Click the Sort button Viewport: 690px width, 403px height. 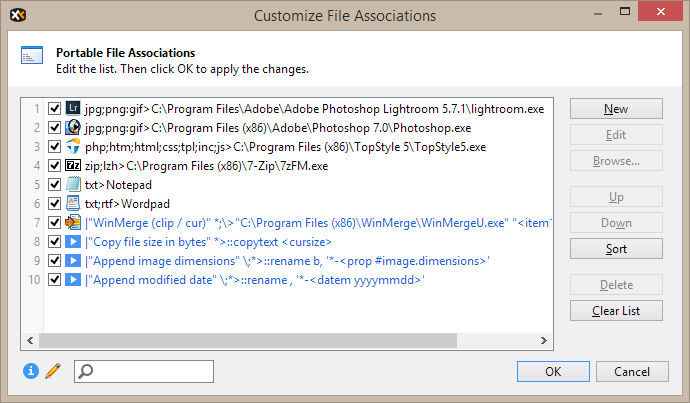click(616, 248)
